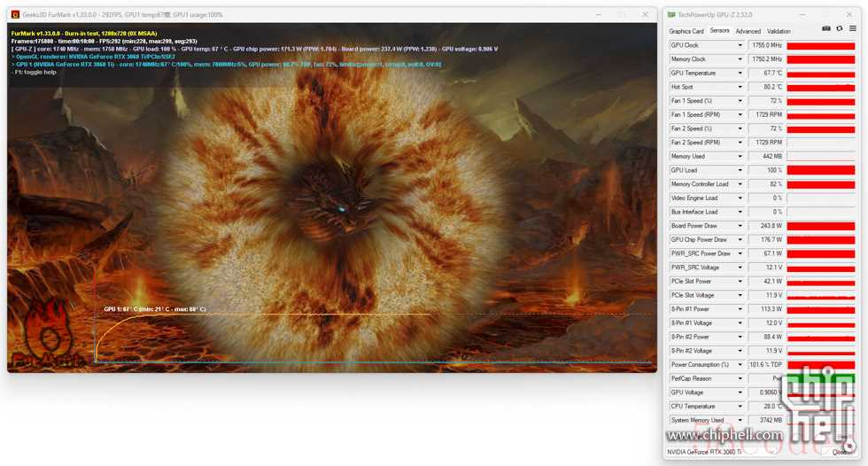Viewport: 868px width, 466px height.
Task: Click the Memory Controller Load value 82 %
Action: [765, 184]
